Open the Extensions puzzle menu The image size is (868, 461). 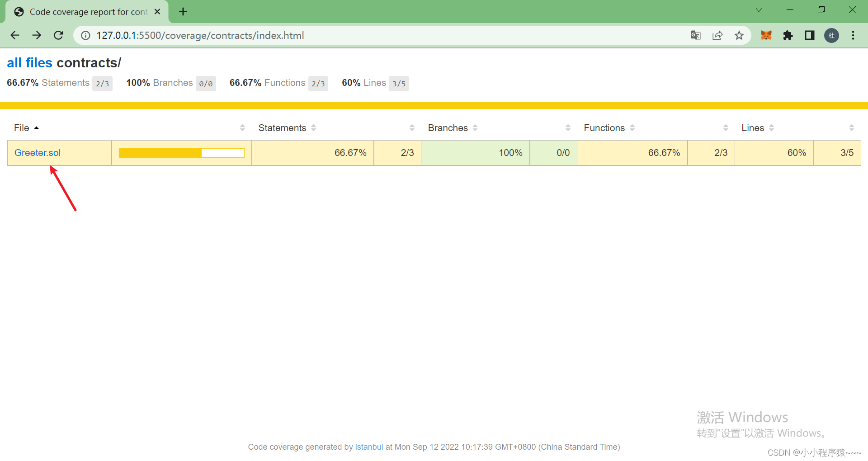coord(788,35)
